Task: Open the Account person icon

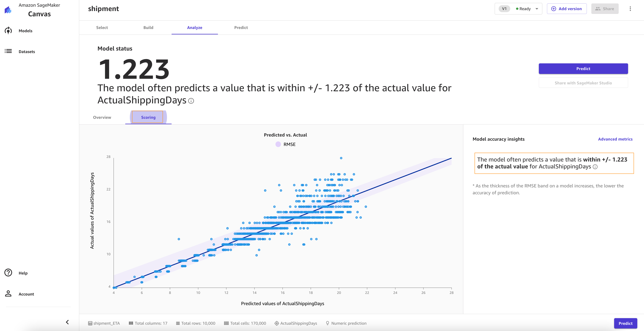Action: tap(8, 294)
